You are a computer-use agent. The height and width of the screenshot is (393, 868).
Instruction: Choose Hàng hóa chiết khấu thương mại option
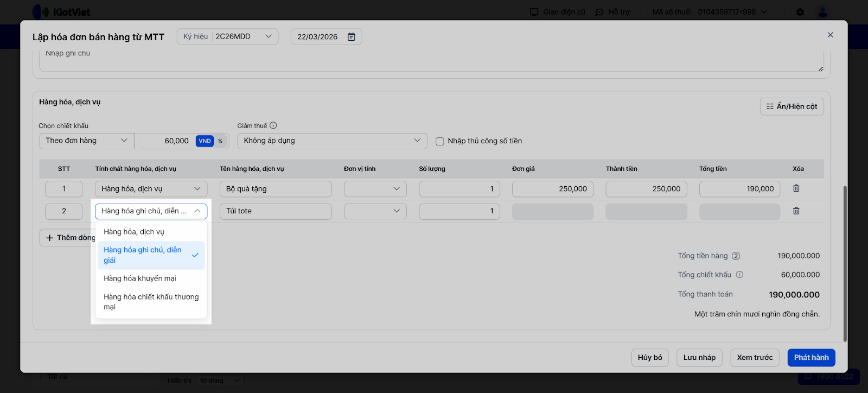(151, 302)
